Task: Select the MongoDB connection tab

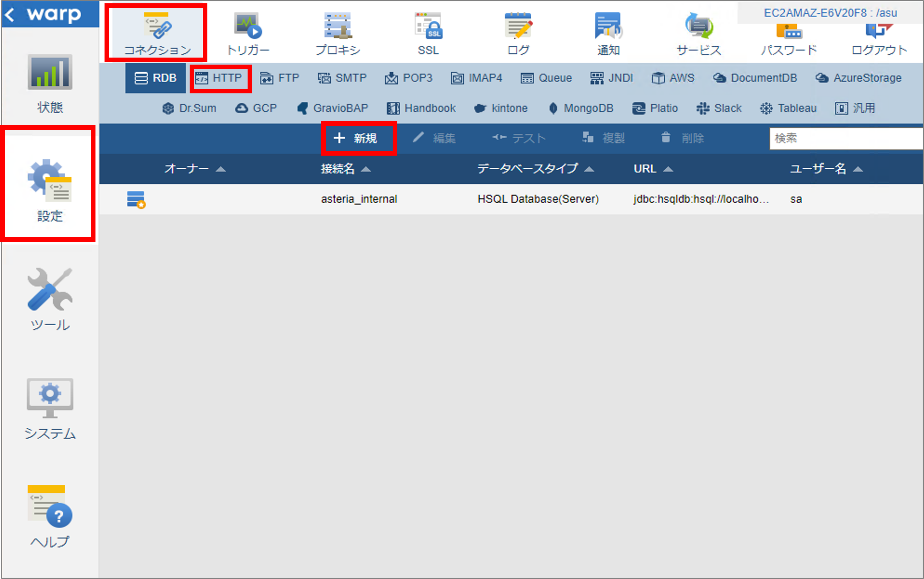Action: pyautogui.click(x=581, y=108)
